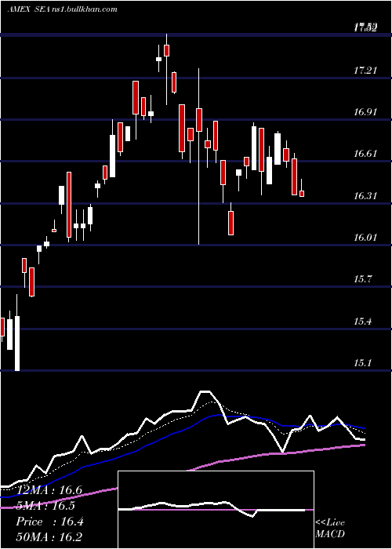Screen dimensions: 392x549
Task: Select the 15.7 price axis label
Action: (362, 279)
